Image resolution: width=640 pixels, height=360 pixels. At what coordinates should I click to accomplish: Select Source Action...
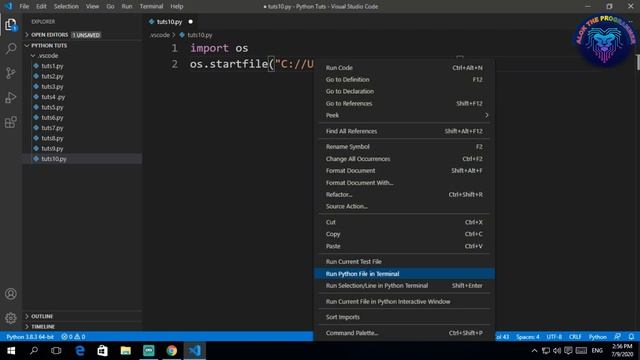coord(404,206)
